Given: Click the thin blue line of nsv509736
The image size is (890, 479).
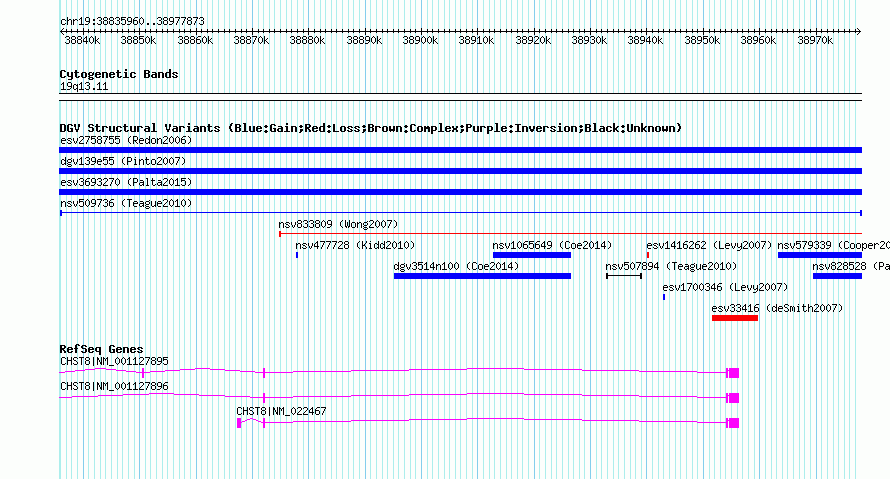Looking at the screenshot, I should pos(460,213).
